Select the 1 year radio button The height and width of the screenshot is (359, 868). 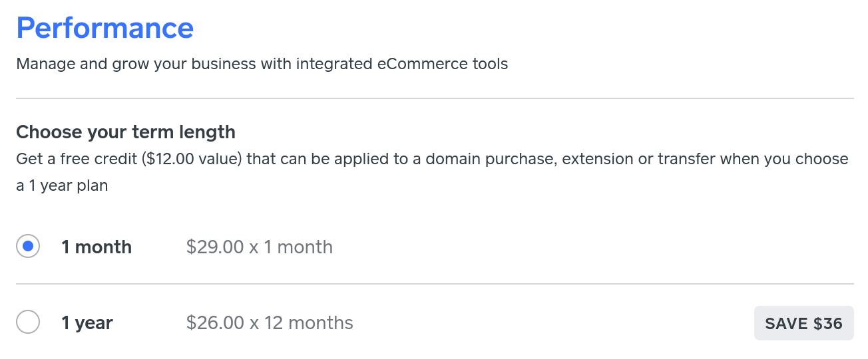click(28, 322)
